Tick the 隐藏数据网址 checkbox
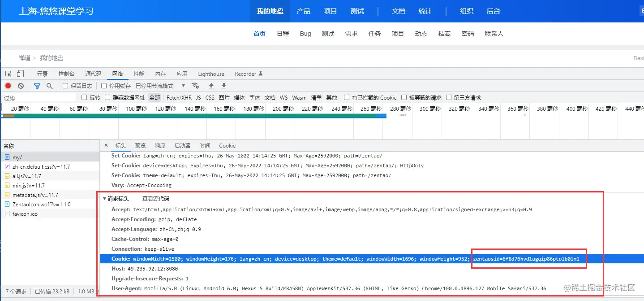The height and width of the screenshot is (301, 644). (107, 97)
